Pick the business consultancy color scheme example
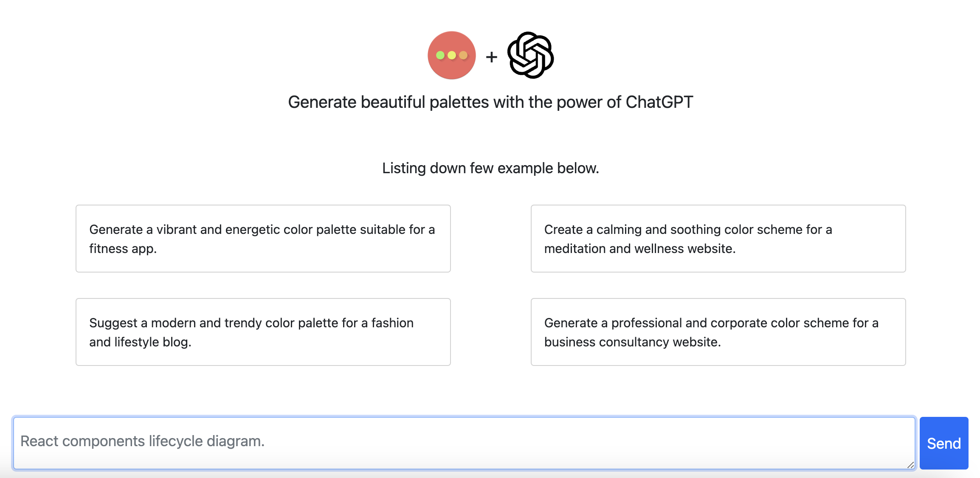980x478 pixels. [718, 332]
